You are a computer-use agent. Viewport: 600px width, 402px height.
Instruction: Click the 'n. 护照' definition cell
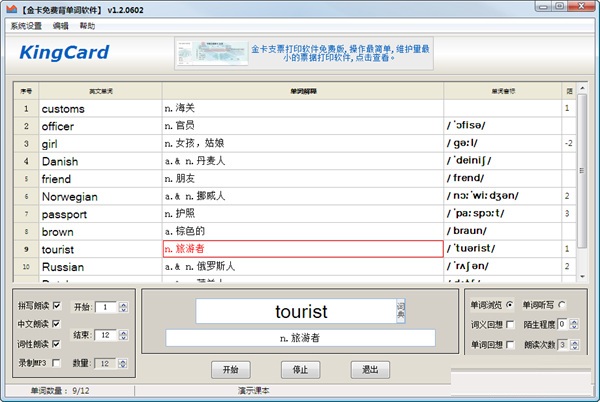pos(303,214)
